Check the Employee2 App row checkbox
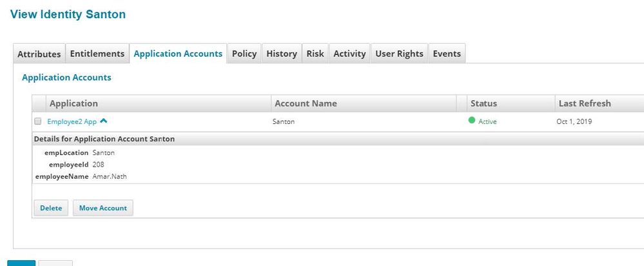This screenshot has width=644, height=266. point(38,121)
